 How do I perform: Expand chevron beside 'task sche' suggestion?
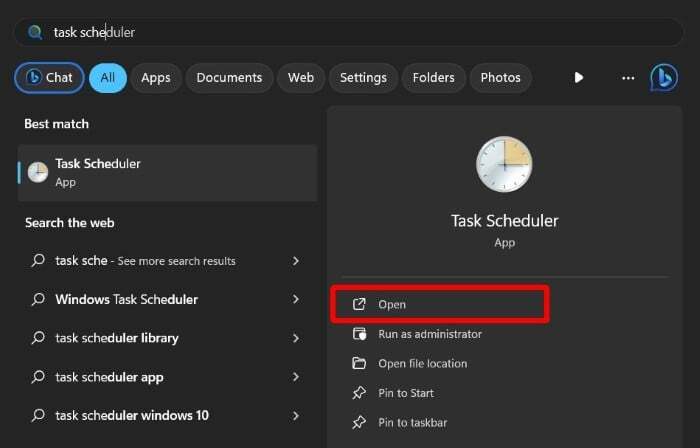[296, 261]
